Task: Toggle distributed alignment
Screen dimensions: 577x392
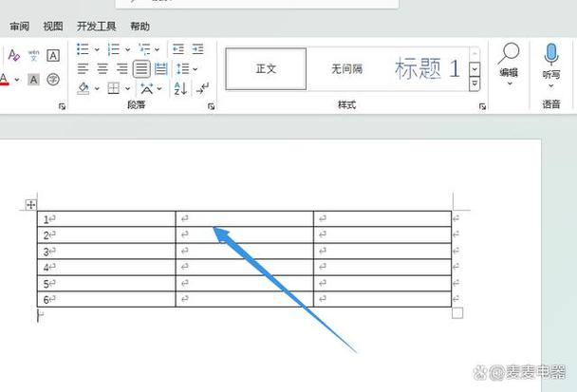Action: click(160, 68)
